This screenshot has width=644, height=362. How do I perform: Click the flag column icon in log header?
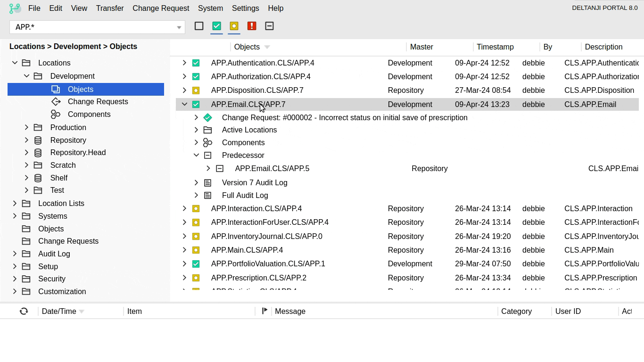(264, 311)
